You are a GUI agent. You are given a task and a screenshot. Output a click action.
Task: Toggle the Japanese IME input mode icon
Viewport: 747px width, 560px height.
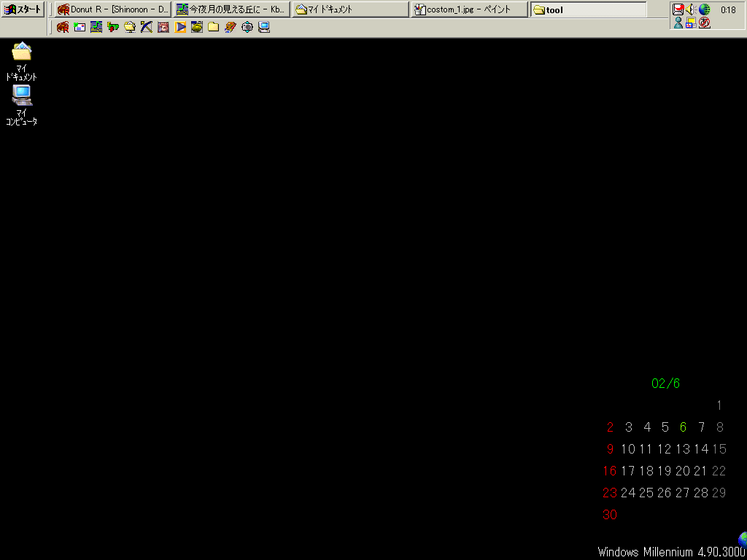pos(704,23)
